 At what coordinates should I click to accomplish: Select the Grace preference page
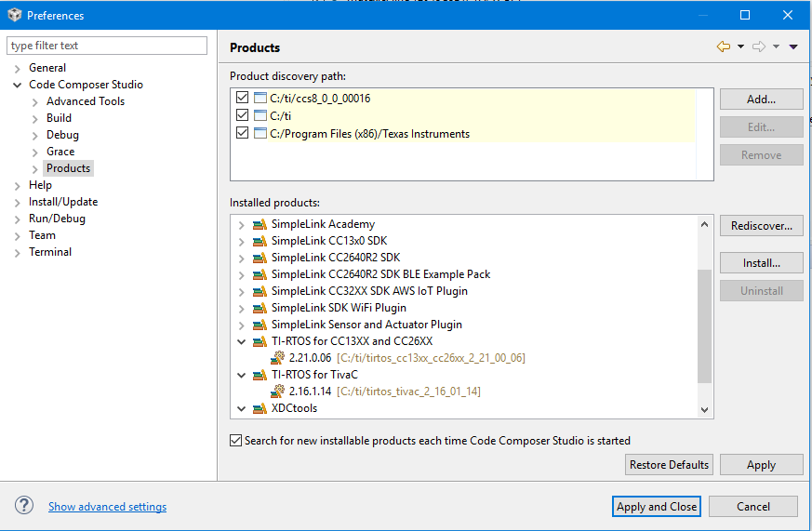[60, 152]
